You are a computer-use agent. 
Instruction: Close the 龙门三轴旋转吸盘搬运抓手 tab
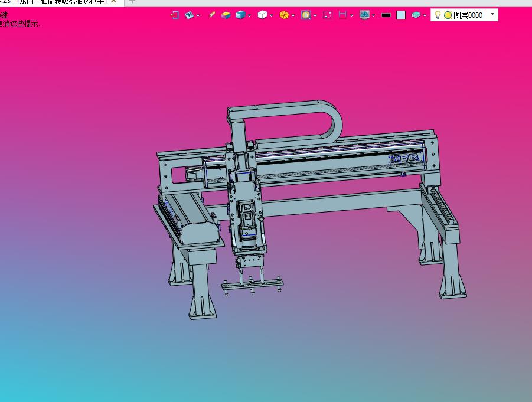point(114,2)
